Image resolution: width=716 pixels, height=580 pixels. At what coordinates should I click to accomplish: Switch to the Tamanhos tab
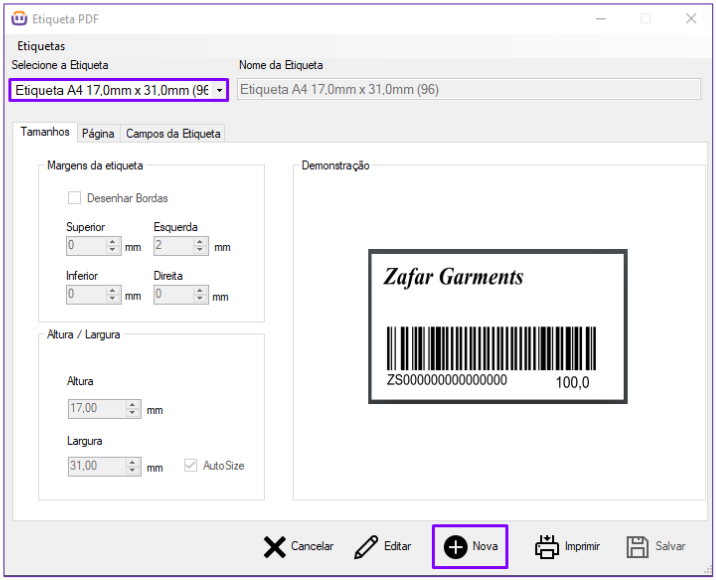point(45,132)
